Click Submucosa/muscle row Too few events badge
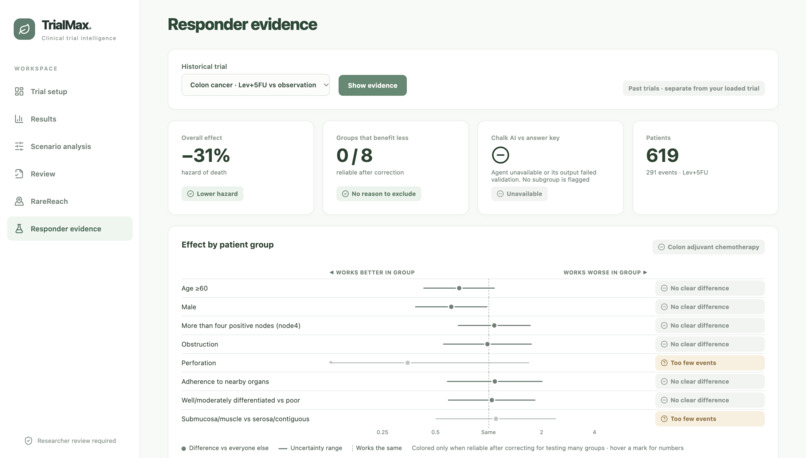806x458 pixels. (710, 419)
